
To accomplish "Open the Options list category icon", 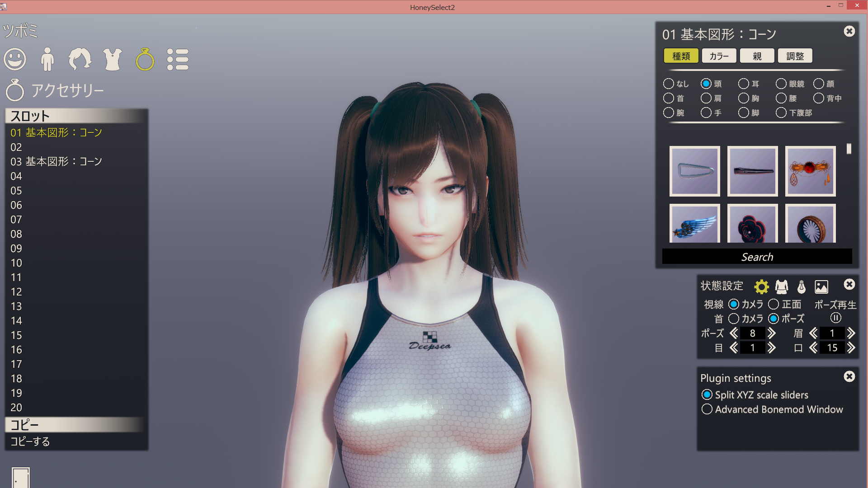I will point(178,59).
